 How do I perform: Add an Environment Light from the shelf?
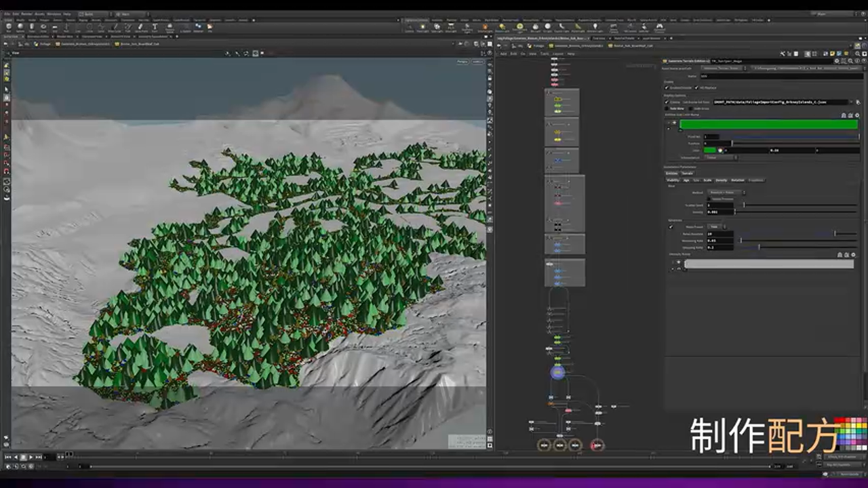coord(519,28)
